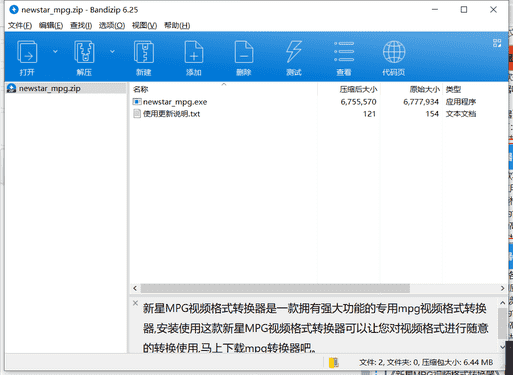Click the Code page (代码页) globe icon
513x375 pixels.
pyautogui.click(x=394, y=52)
